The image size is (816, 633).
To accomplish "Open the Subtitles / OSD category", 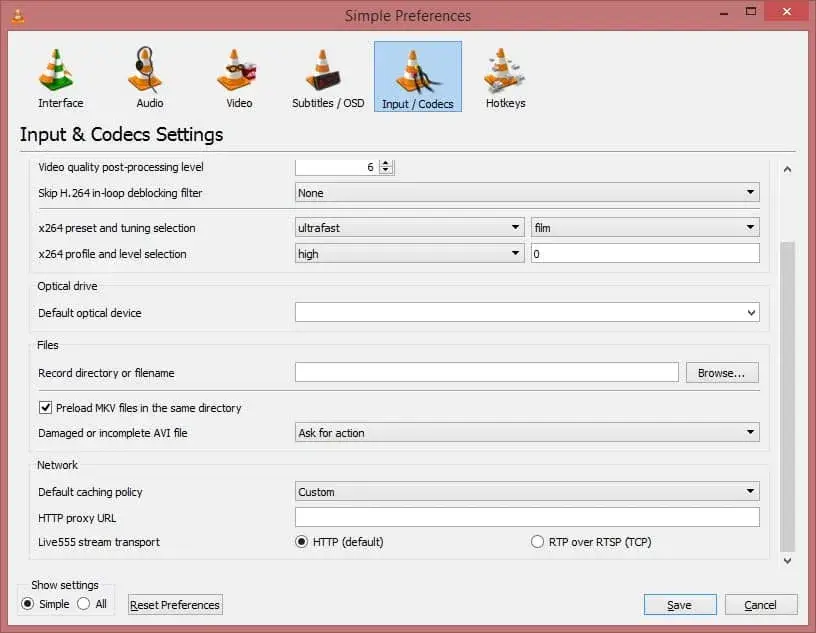I will click(x=328, y=77).
